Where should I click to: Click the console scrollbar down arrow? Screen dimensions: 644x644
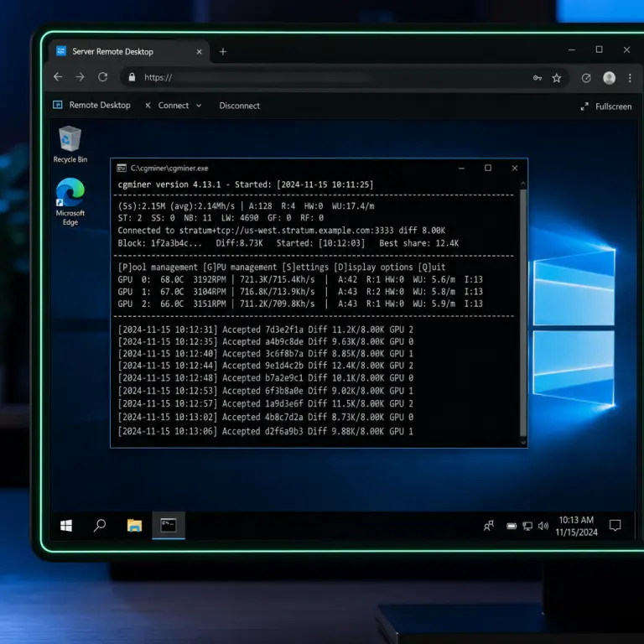coord(523,443)
